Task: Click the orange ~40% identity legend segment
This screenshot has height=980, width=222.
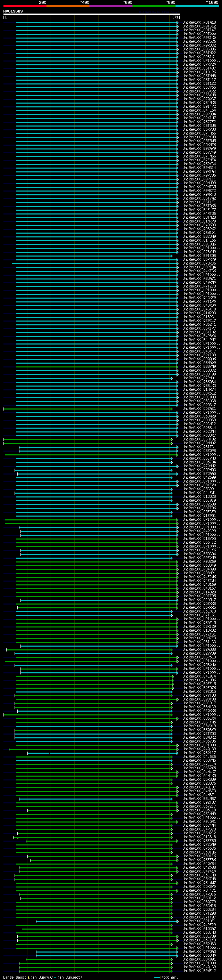Action: (68, 6)
